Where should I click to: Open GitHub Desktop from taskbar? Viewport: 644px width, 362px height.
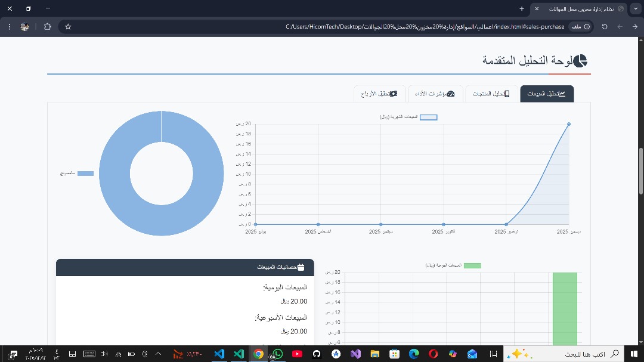point(316,354)
